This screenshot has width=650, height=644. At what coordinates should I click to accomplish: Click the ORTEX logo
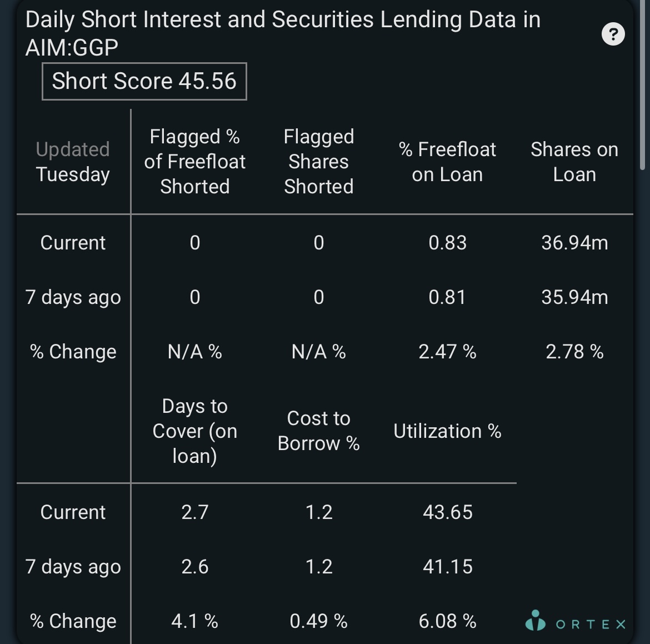tap(576, 621)
